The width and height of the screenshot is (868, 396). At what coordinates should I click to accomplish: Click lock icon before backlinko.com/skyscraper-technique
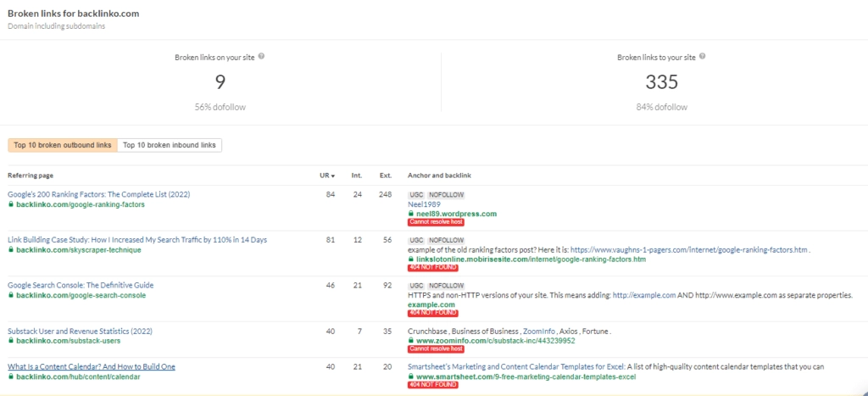pos(11,250)
